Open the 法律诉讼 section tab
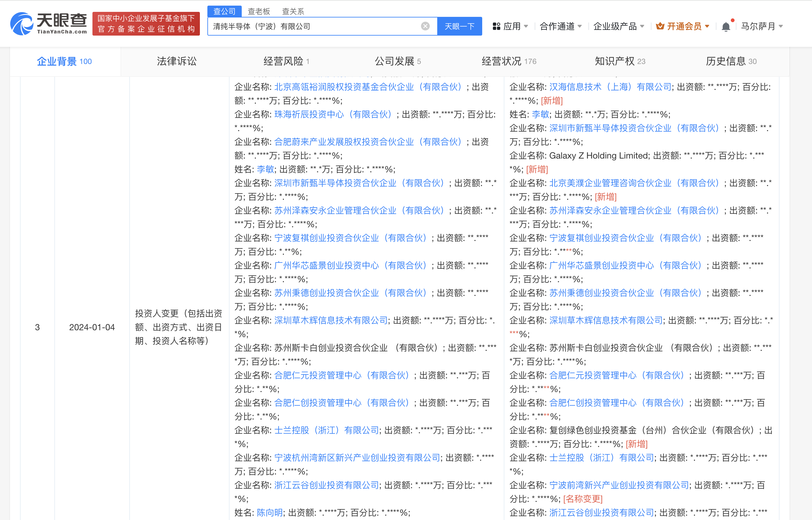 (x=176, y=61)
